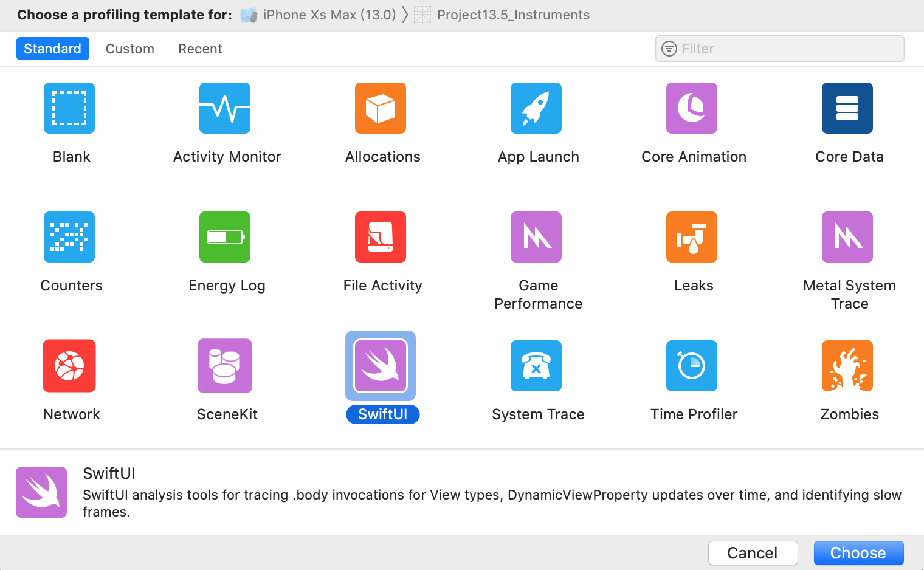924x570 pixels.
Task: Select the Core Animation icon
Action: (x=692, y=108)
